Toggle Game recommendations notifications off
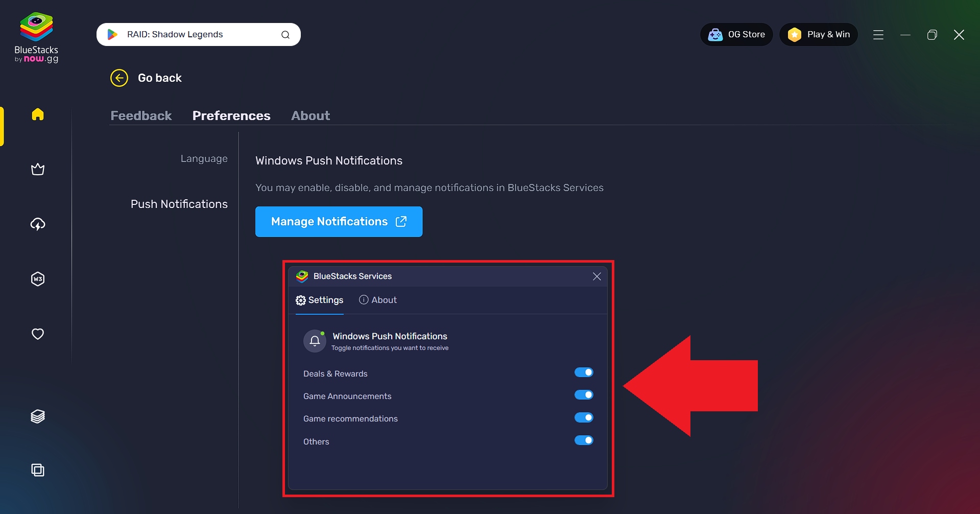The width and height of the screenshot is (980, 514). (584, 418)
